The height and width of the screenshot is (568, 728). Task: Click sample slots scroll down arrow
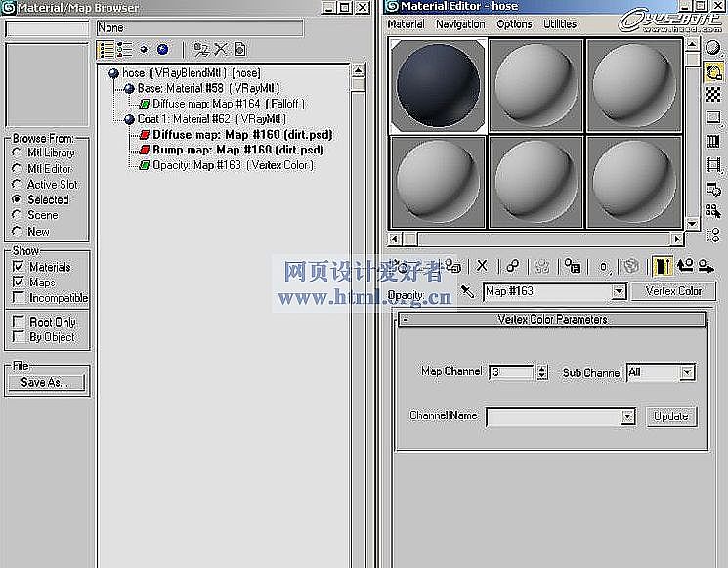point(692,224)
